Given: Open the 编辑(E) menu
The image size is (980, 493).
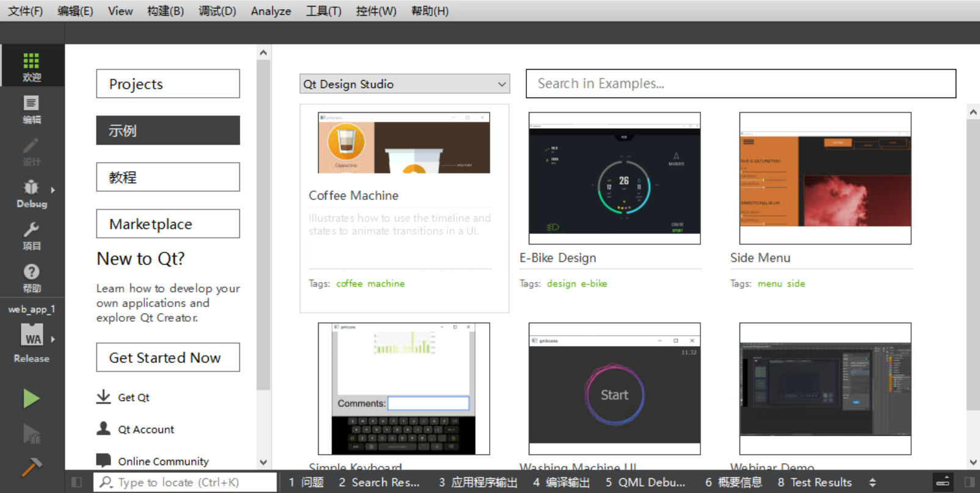Looking at the screenshot, I should pyautogui.click(x=75, y=11).
